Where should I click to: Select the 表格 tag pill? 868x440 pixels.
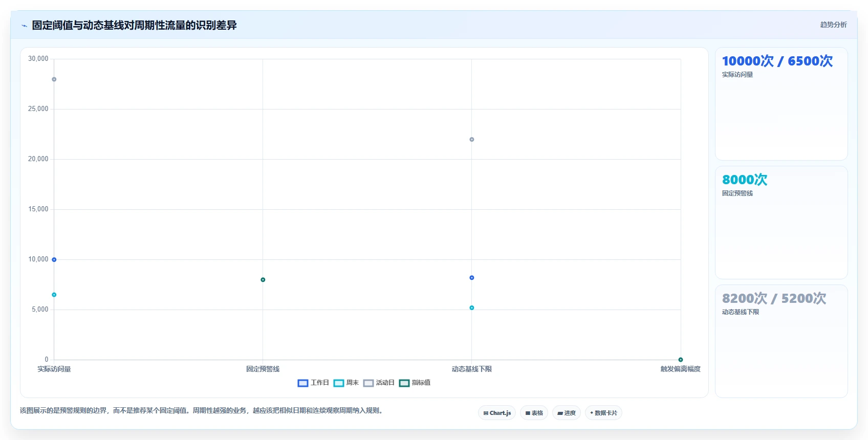pos(534,413)
